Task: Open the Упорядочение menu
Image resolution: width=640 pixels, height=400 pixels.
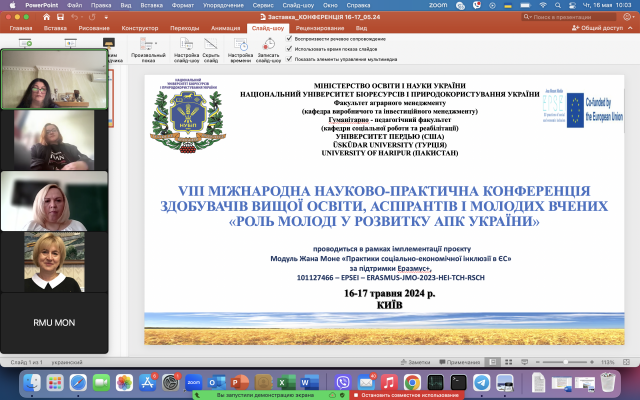Action: pos(223,5)
